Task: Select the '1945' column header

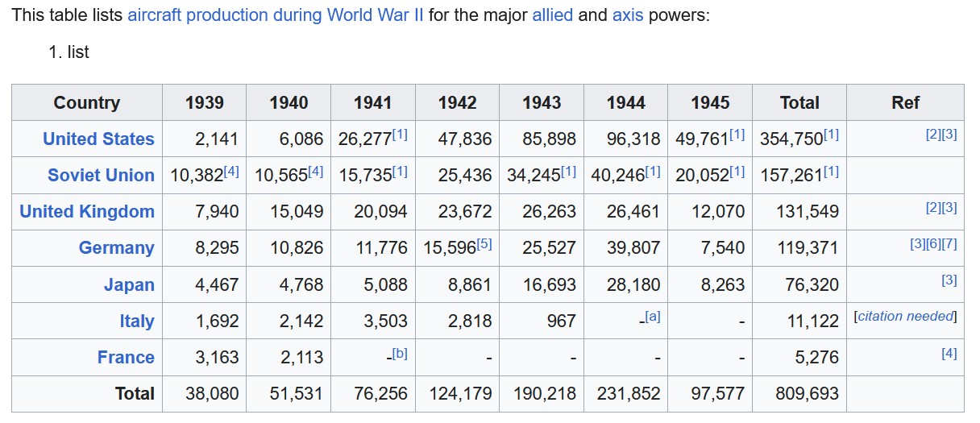Action: click(x=710, y=102)
